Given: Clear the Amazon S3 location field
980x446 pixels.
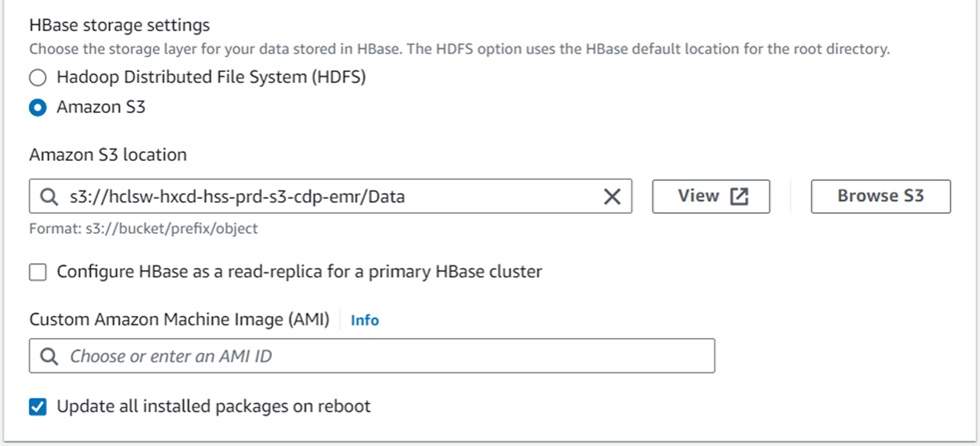Looking at the screenshot, I should [612, 197].
